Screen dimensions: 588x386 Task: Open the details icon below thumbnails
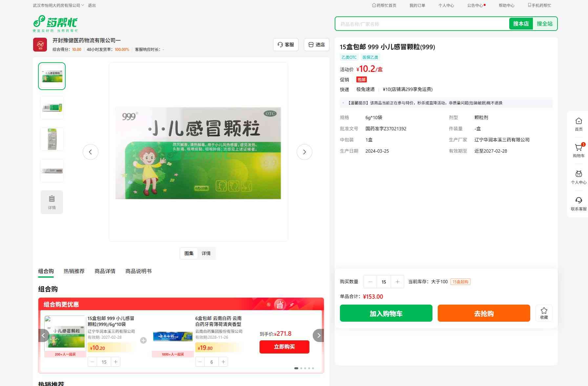click(x=52, y=202)
